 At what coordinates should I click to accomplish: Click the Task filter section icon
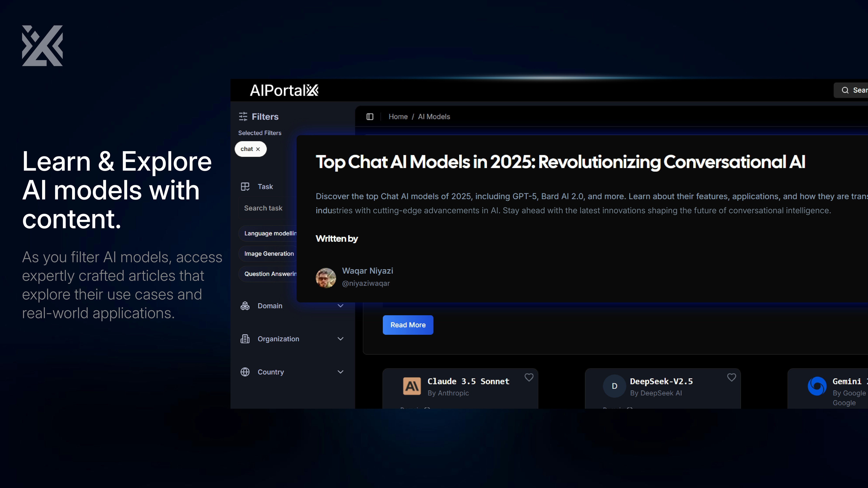point(245,187)
